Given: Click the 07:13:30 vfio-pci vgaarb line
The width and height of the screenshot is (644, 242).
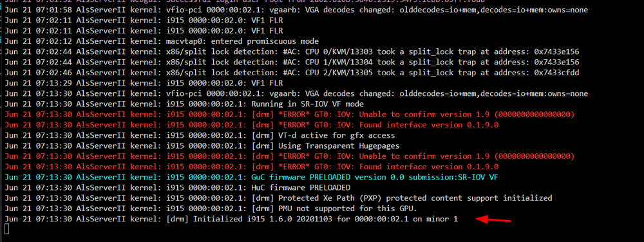Looking at the screenshot, I should (296, 94).
